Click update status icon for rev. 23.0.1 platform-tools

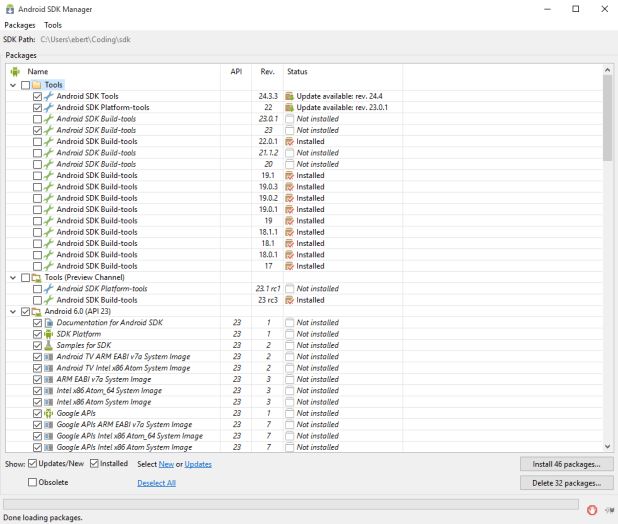(x=290, y=108)
